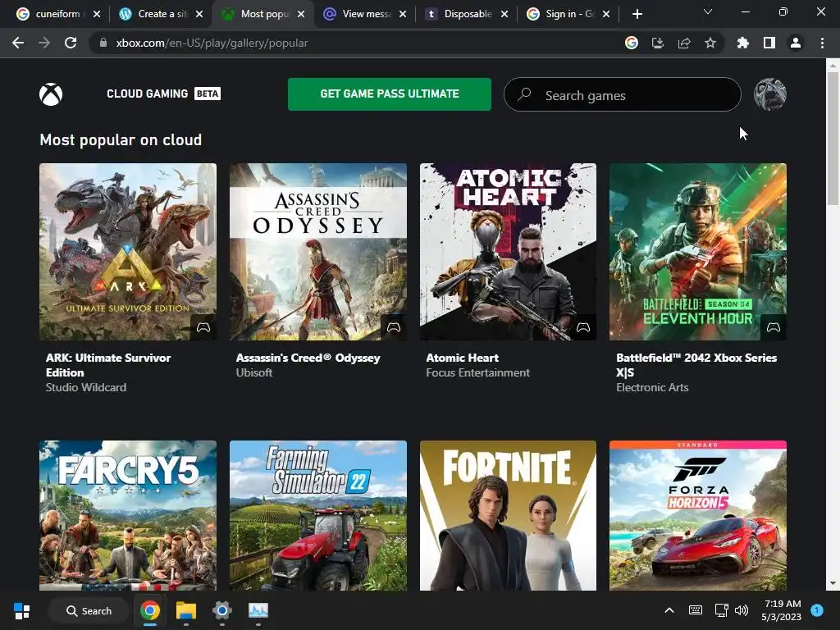Open ARK: Ultimate Survivor Edition title link
The width and height of the screenshot is (840, 630).
click(x=108, y=365)
